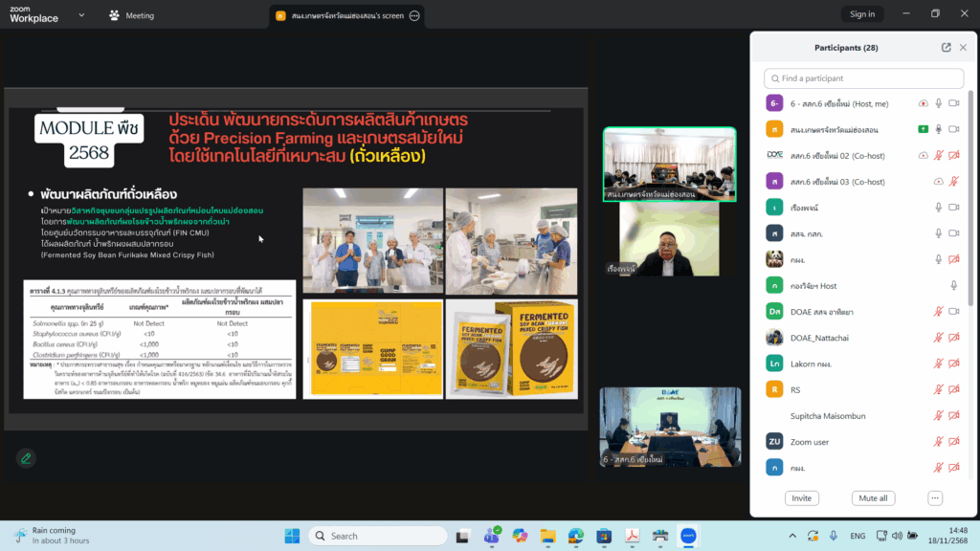Click the Find a participant search field
This screenshot has height=551, width=980.
coord(864,78)
